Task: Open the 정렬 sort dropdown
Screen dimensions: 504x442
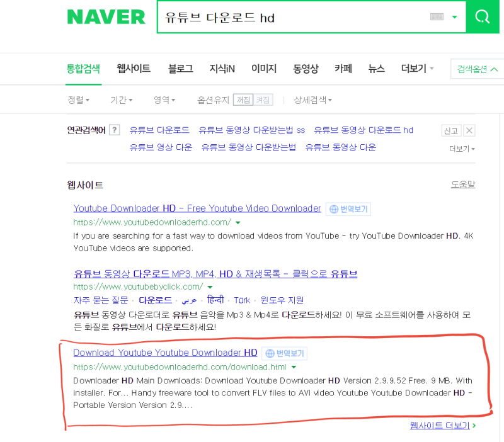Action: [x=78, y=100]
